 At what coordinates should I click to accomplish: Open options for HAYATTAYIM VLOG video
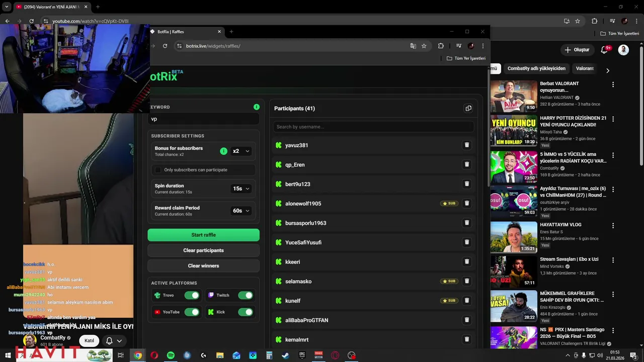[x=613, y=225]
